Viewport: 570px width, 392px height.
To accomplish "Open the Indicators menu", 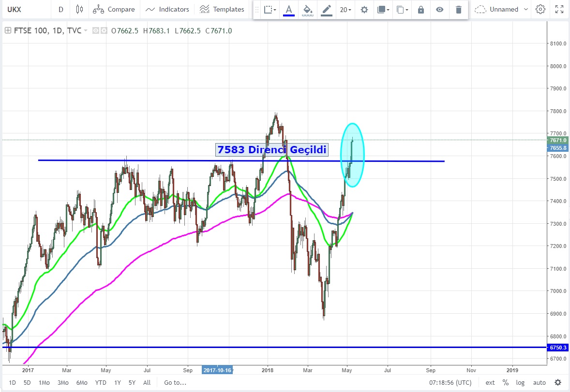I will [167, 9].
